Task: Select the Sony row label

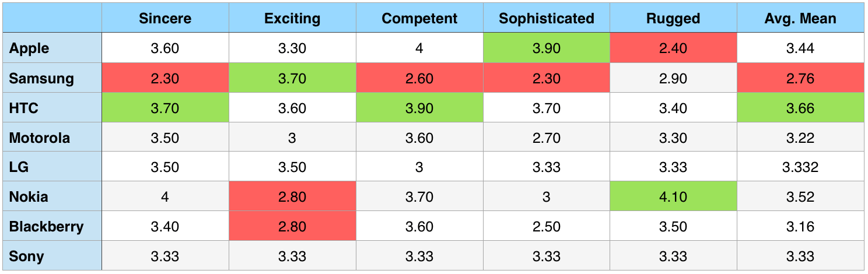Action: 27,256
